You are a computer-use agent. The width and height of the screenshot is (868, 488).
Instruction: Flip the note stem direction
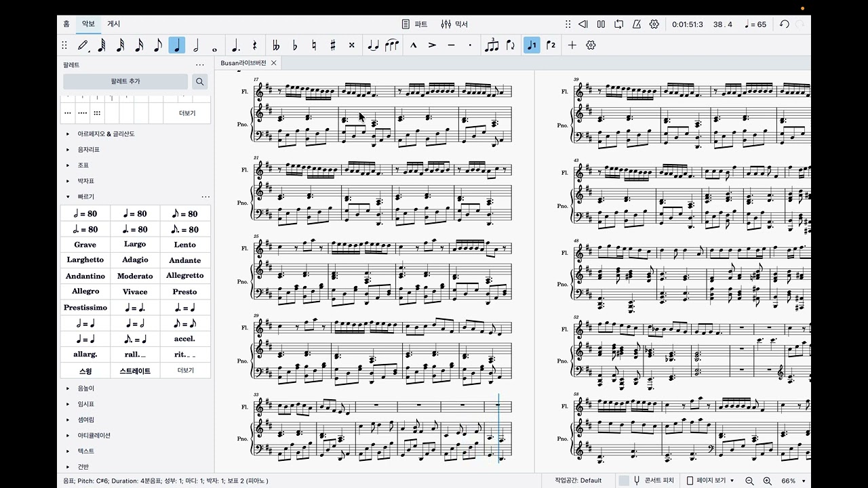(x=511, y=45)
